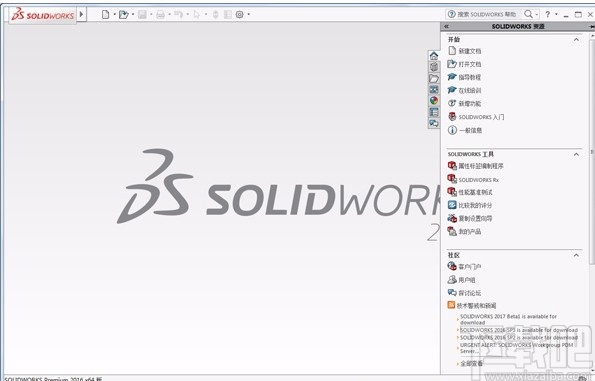Collapse the task pane with double-arrow button
The width and height of the screenshot is (595, 381).
pos(447,27)
